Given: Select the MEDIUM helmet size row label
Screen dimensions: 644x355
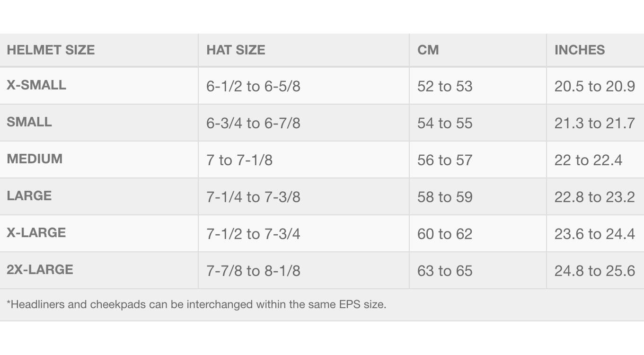Looking at the screenshot, I should [x=35, y=159].
